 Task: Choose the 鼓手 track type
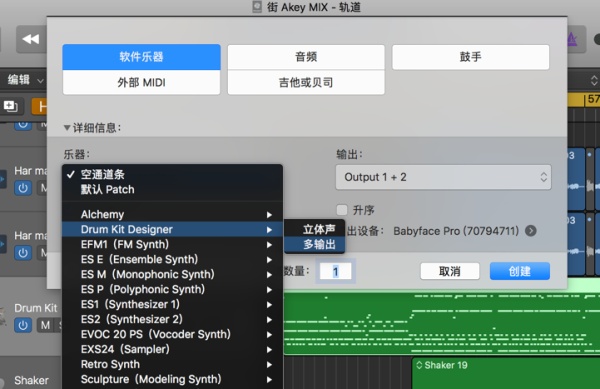pyautogui.click(x=471, y=57)
